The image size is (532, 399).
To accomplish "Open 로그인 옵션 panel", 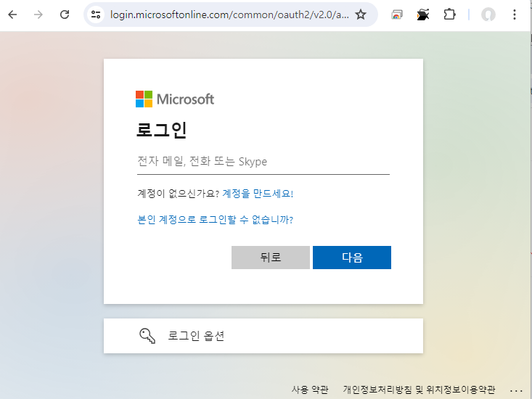I will click(263, 336).
